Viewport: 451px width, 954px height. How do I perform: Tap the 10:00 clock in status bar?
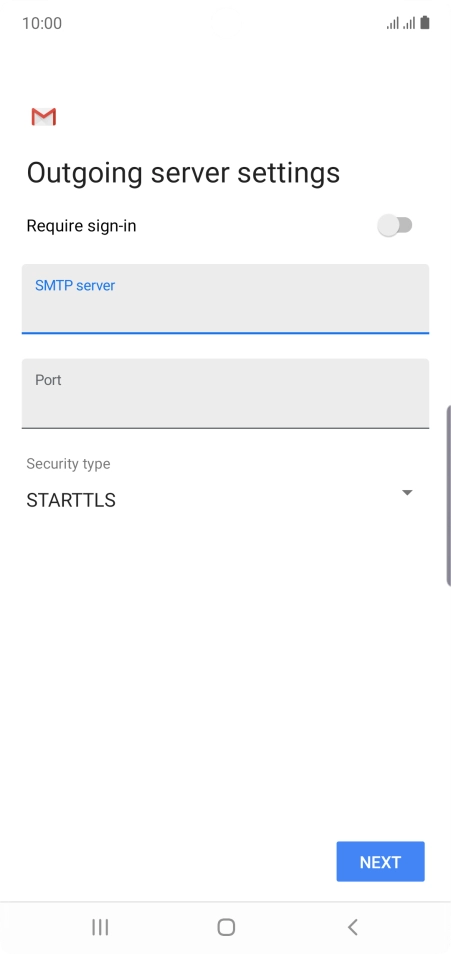pyautogui.click(x=42, y=23)
